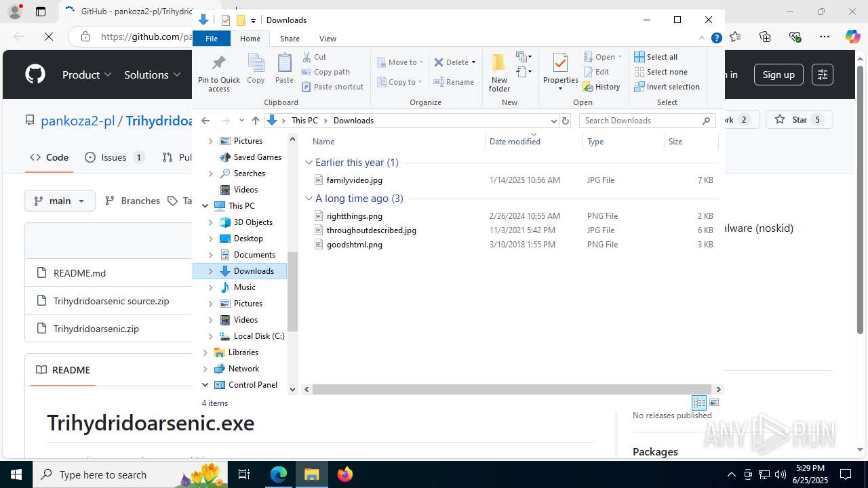The image size is (868, 488).
Task: Select rightthings.png file
Action: point(354,216)
